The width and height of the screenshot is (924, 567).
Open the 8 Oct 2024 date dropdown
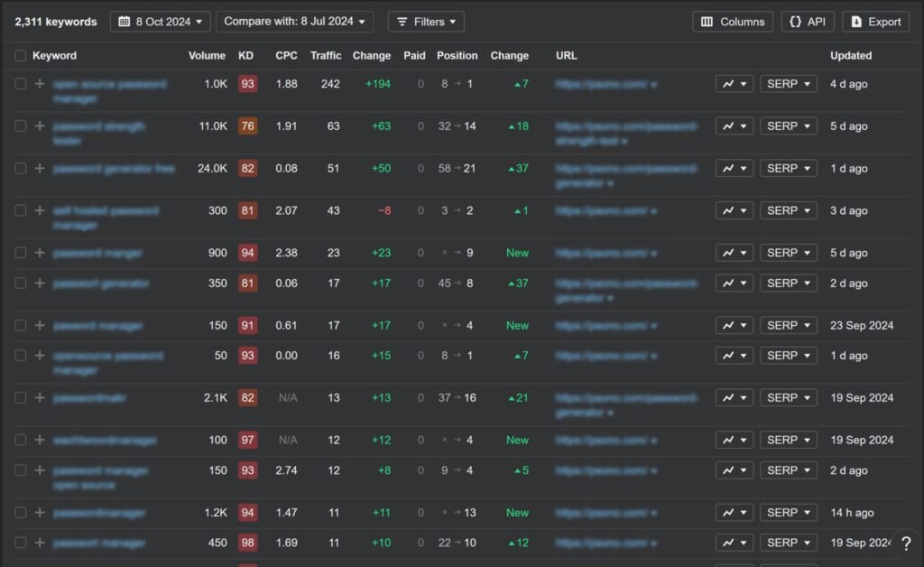tap(161, 22)
